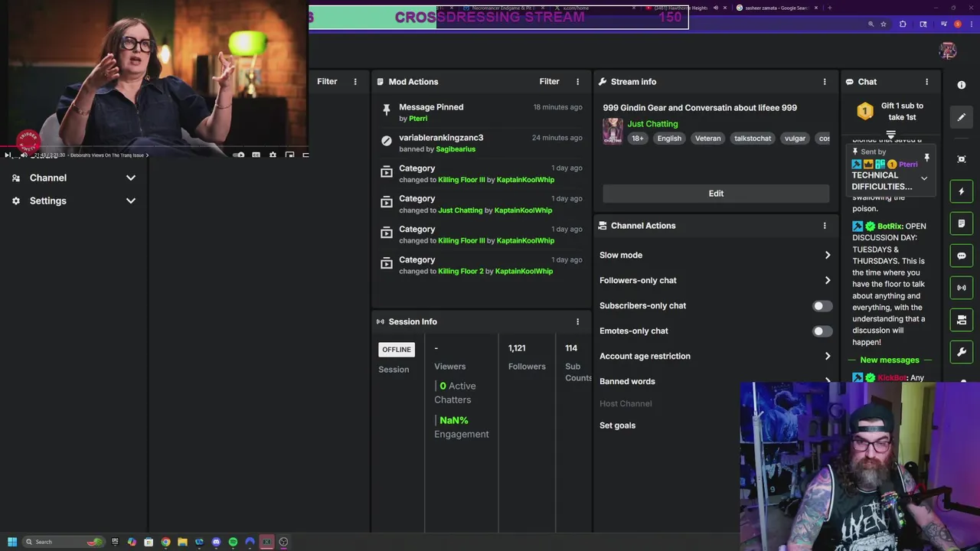Open Pterri user link under Message Pinned

coord(418,119)
